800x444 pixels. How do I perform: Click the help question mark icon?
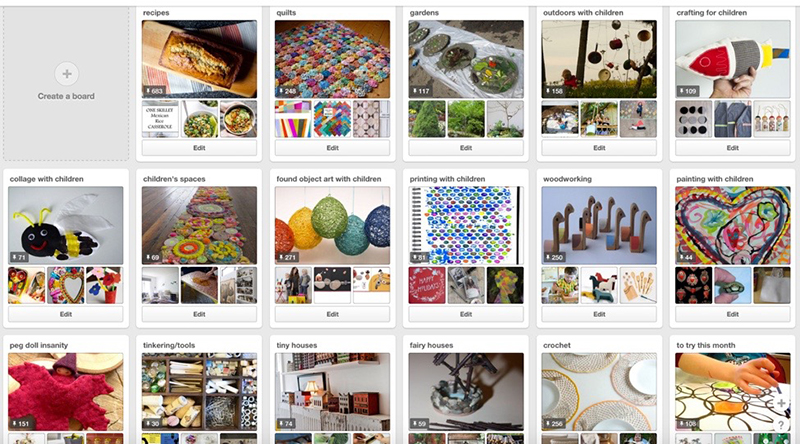(781, 425)
